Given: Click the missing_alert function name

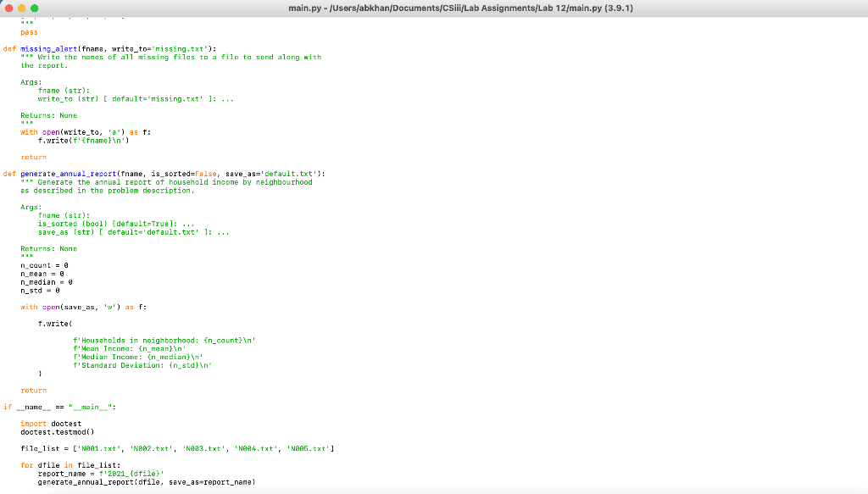Looking at the screenshot, I should point(48,49).
